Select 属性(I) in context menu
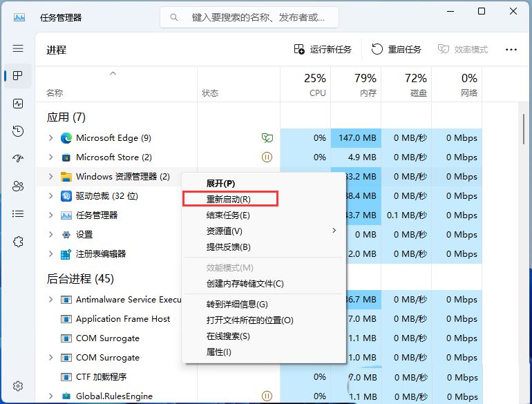This screenshot has height=404, width=532. pos(219,352)
